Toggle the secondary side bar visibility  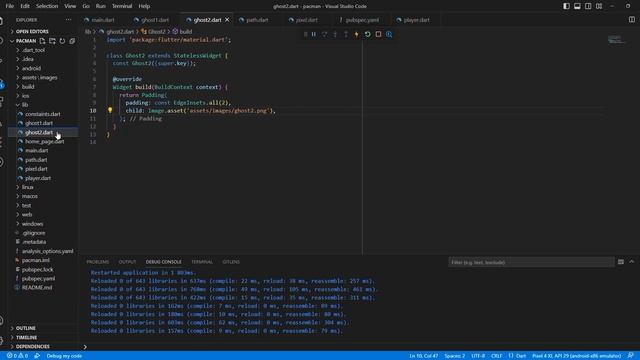point(588,6)
